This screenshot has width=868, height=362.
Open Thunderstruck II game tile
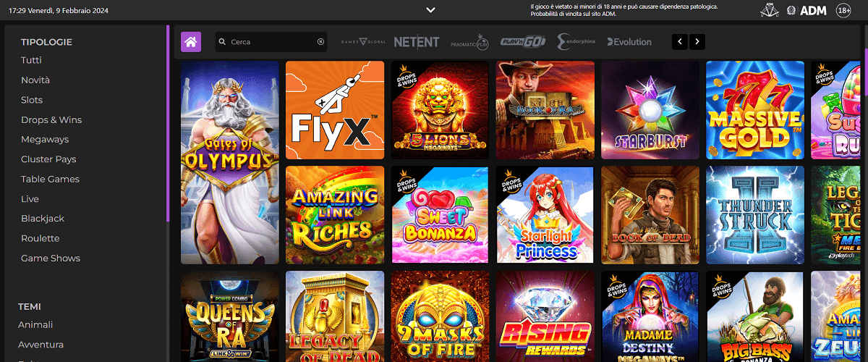point(755,215)
